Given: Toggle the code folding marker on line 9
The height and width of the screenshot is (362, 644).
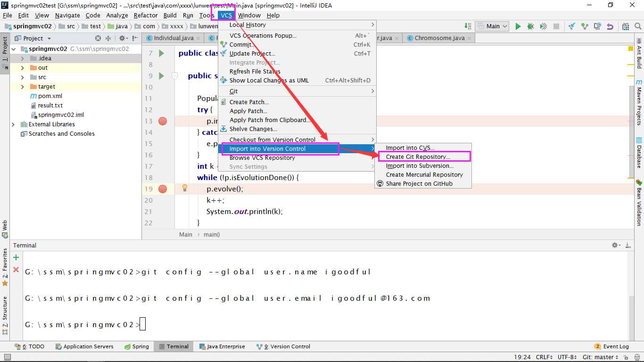Looking at the screenshot, I should 174,76.
